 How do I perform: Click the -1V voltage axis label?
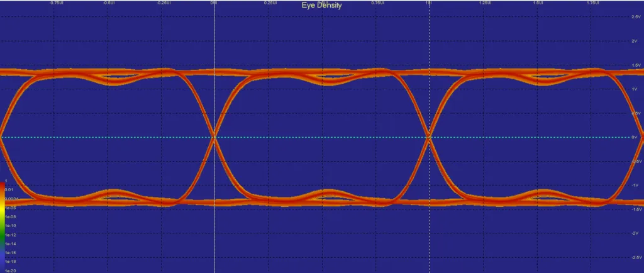tap(636, 186)
